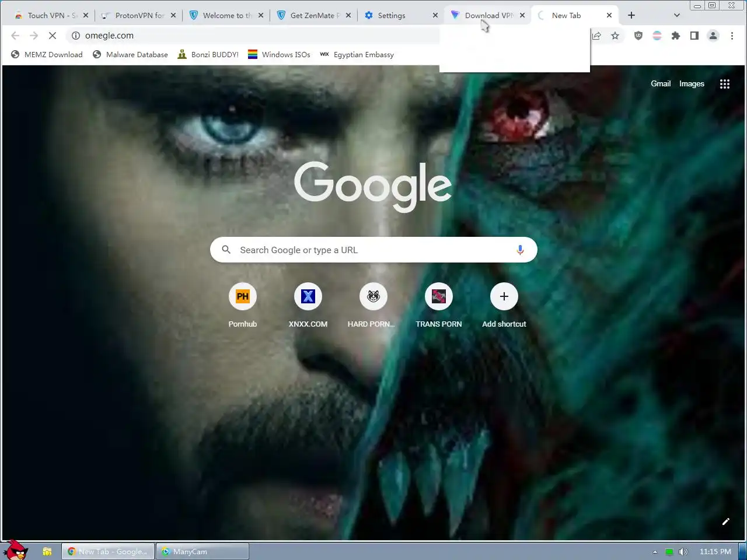Click the Forward navigation arrow
This screenshot has height=560, width=747.
point(34,36)
